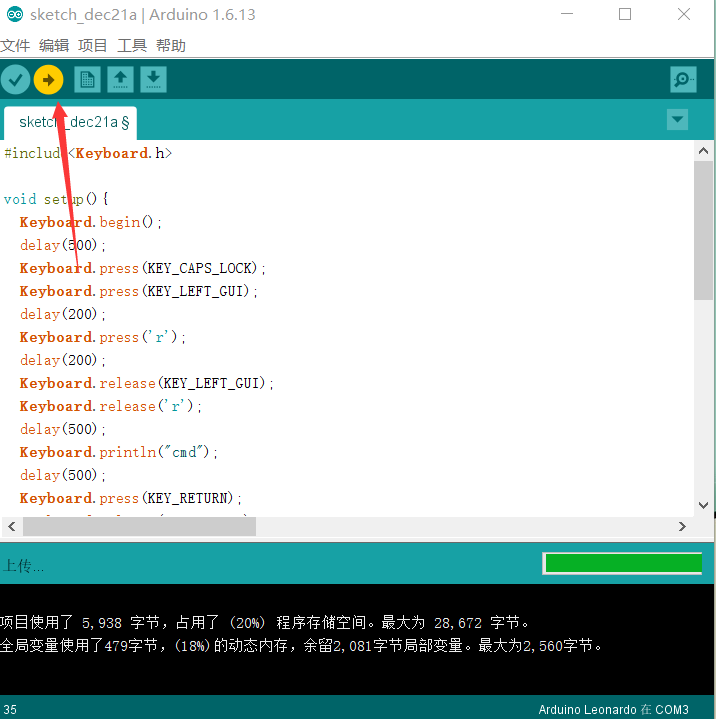Open the tab options dropdown arrow

click(x=677, y=120)
